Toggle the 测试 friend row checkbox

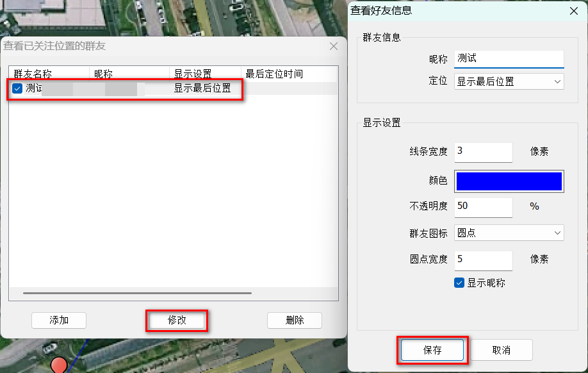click(x=17, y=88)
